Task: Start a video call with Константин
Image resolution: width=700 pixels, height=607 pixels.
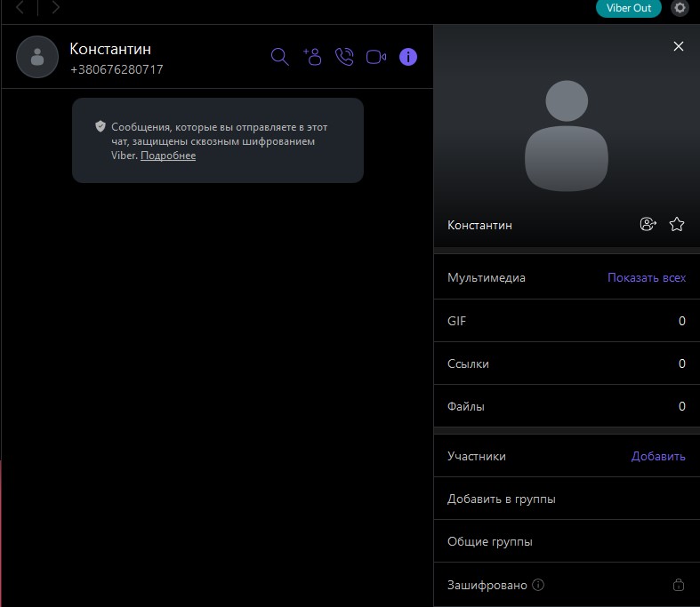Action: click(x=375, y=57)
